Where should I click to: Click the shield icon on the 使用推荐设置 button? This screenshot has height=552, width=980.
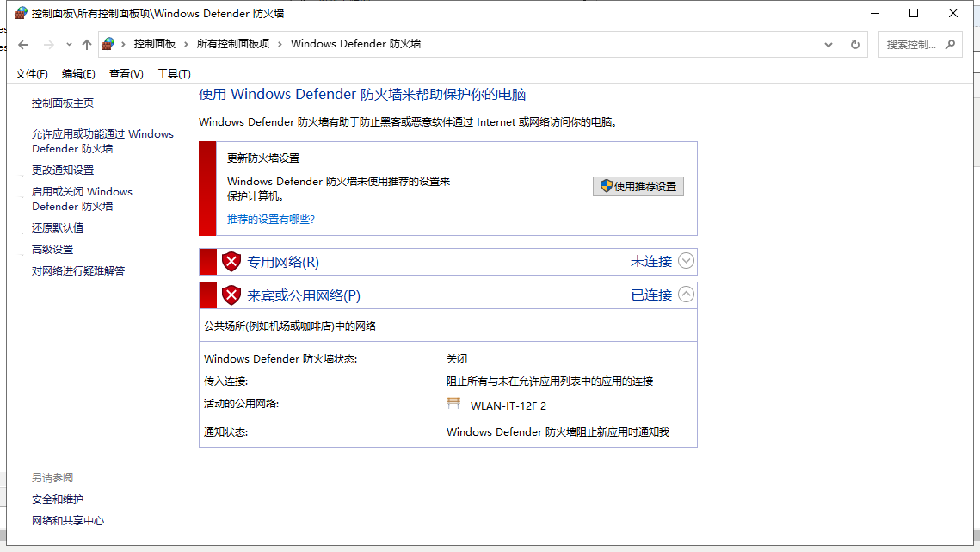tap(606, 186)
